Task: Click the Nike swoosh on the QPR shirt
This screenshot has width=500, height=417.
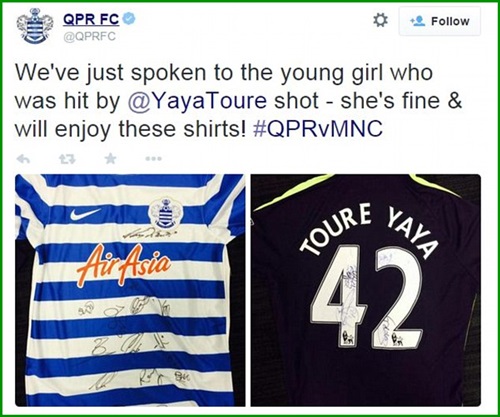Action: (85, 214)
